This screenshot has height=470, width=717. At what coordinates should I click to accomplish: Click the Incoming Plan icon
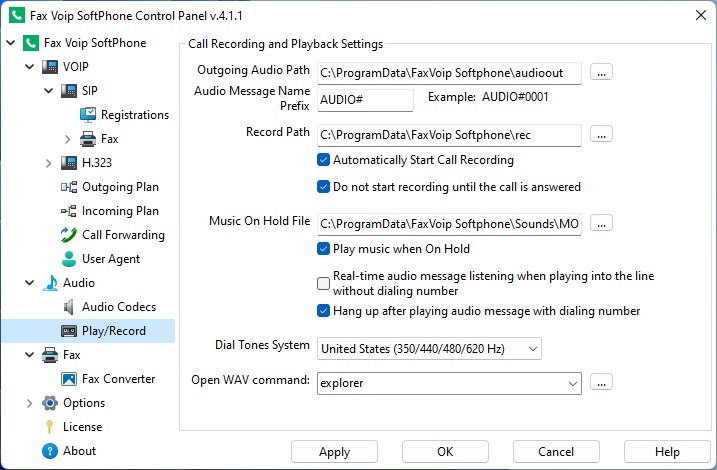click(x=69, y=211)
